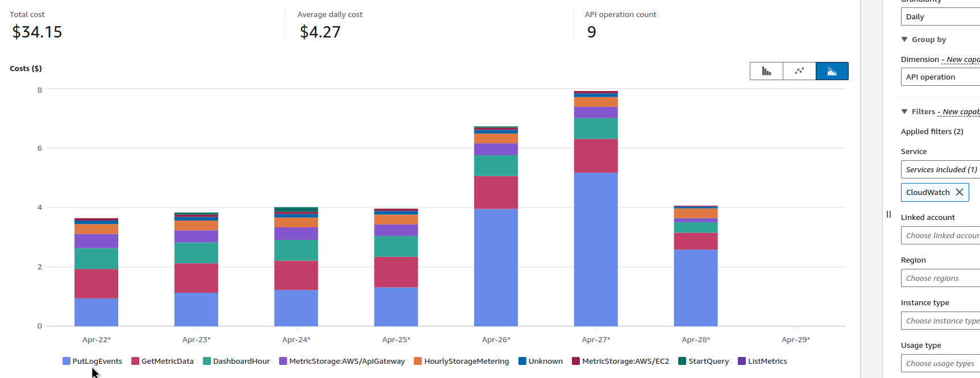Click the Apr-28 PutLogEvents bar segment

(x=696, y=288)
